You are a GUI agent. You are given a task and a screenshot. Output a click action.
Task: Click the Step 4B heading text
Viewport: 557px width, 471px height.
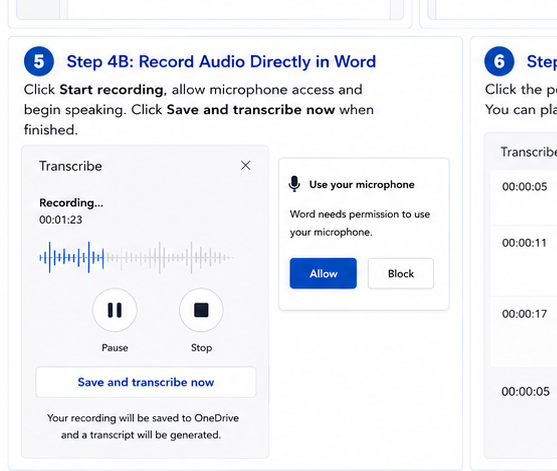pos(221,61)
